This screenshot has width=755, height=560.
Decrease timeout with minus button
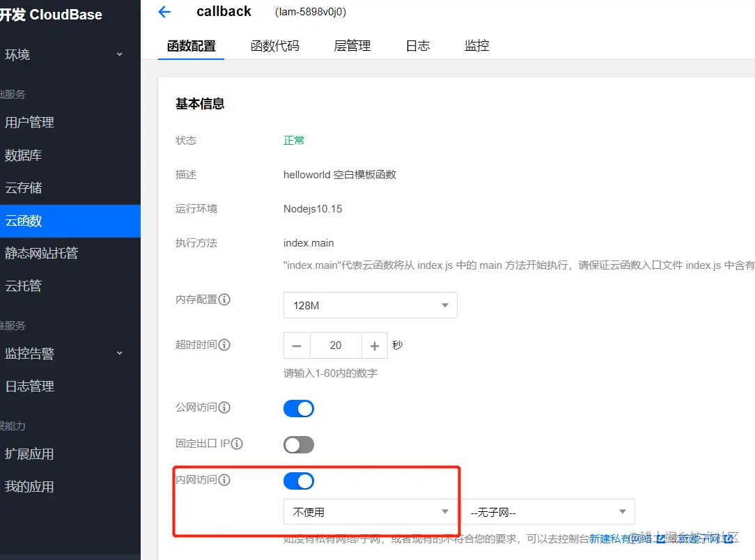tap(297, 345)
